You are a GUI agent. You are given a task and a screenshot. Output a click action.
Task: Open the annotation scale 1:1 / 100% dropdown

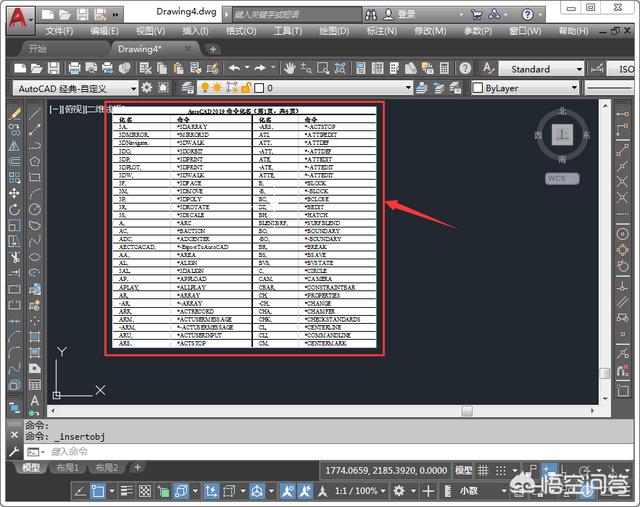(360, 491)
